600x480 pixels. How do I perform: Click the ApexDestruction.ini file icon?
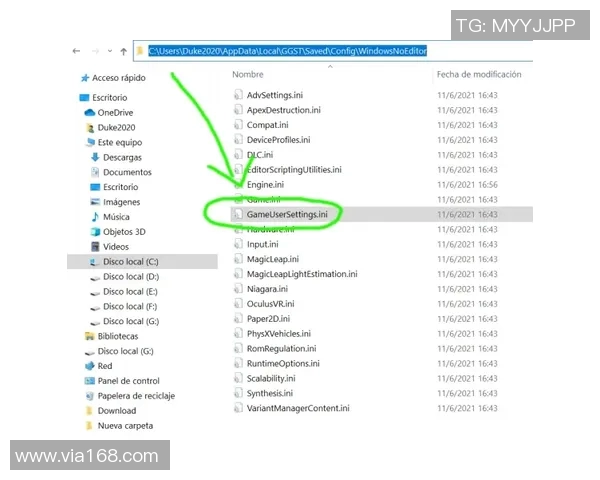(x=238, y=110)
